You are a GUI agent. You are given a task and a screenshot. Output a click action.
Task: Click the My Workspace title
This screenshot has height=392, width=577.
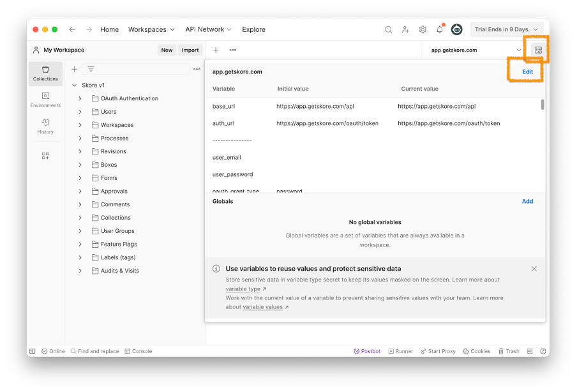click(64, 50)
